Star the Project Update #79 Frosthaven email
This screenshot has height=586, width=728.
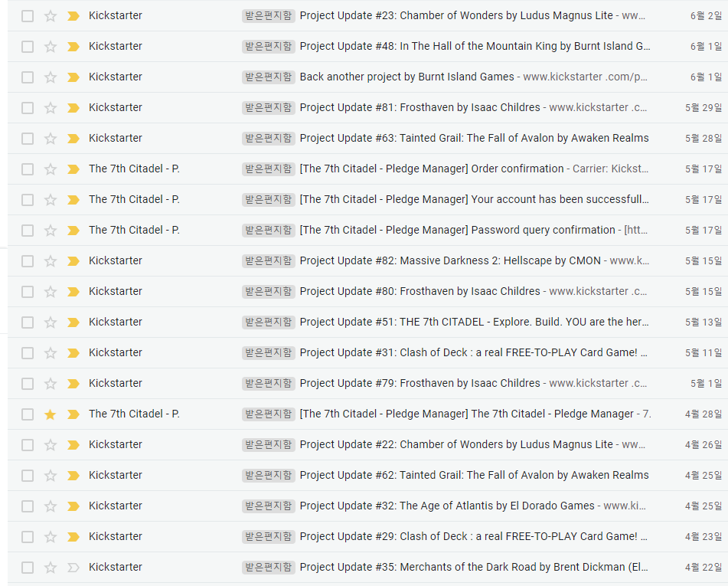tap(51, 385)
